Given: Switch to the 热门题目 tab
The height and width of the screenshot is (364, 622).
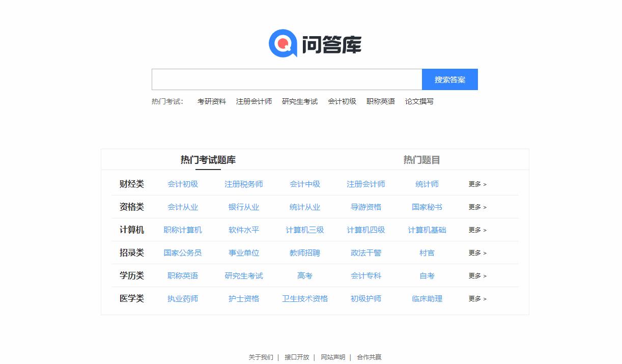Looking at the screenshot, I should point(421,159).
